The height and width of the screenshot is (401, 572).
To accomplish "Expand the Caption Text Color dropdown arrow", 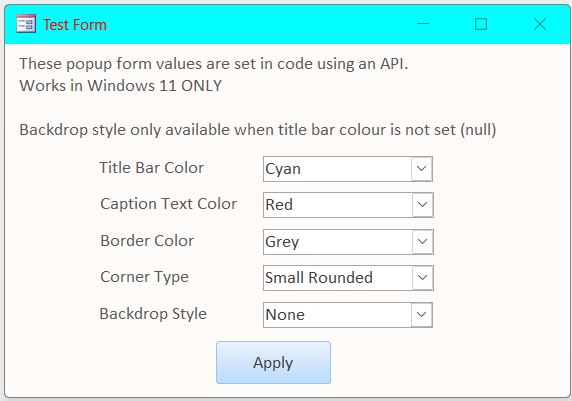I will point(422,205).
